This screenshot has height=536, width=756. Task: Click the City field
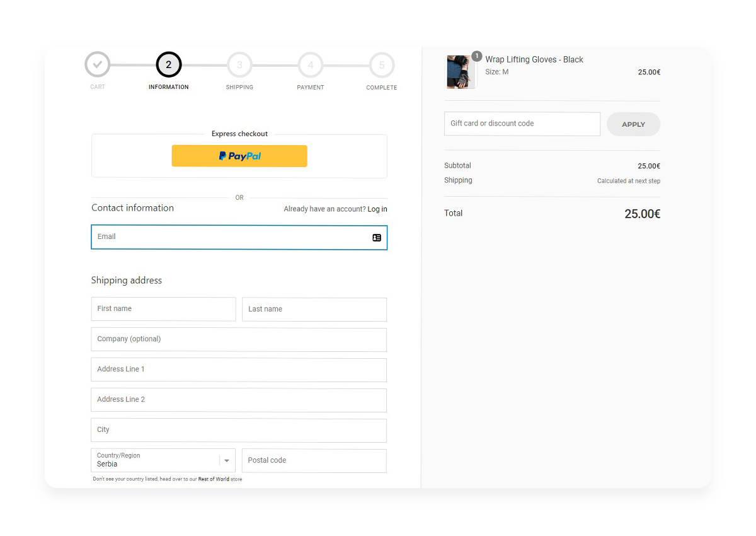point(239,430)
